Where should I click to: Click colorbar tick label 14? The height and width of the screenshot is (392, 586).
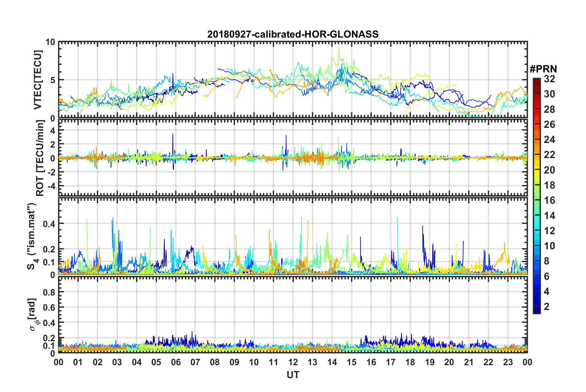549,216
